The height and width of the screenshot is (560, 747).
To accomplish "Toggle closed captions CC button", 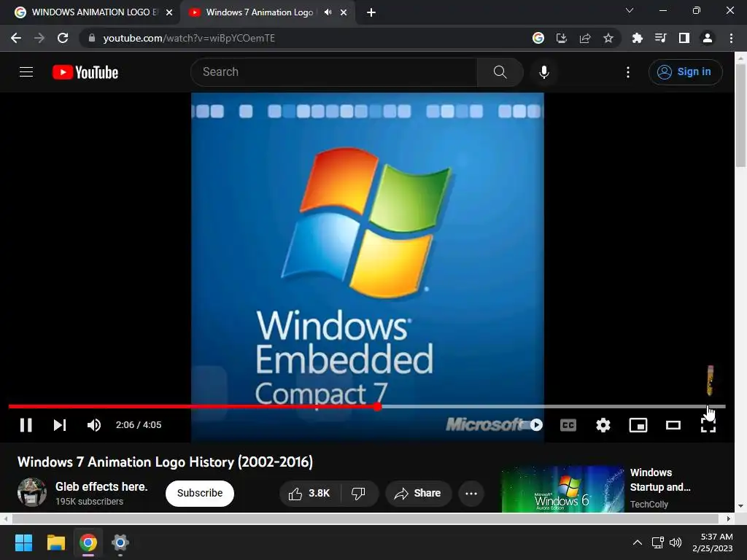I will coord(568,425).
